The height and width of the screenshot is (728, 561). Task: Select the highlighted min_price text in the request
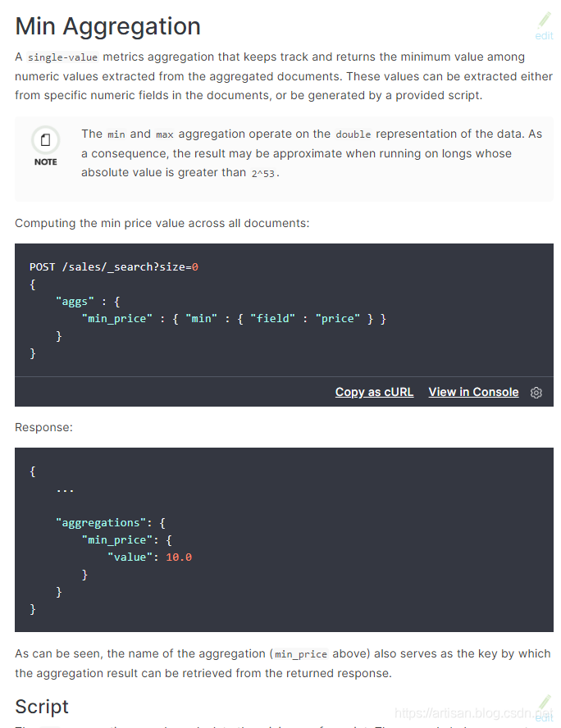[x=117, y=318]
